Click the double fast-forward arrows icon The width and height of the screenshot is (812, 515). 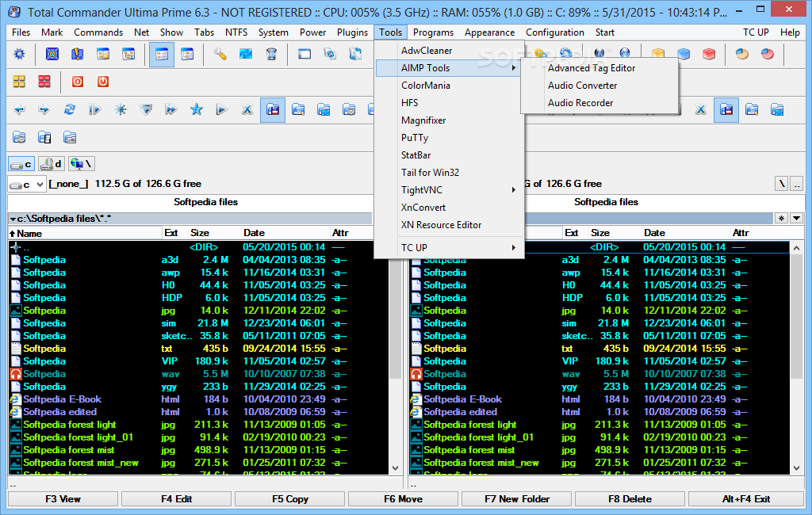[x=171, y=109]
